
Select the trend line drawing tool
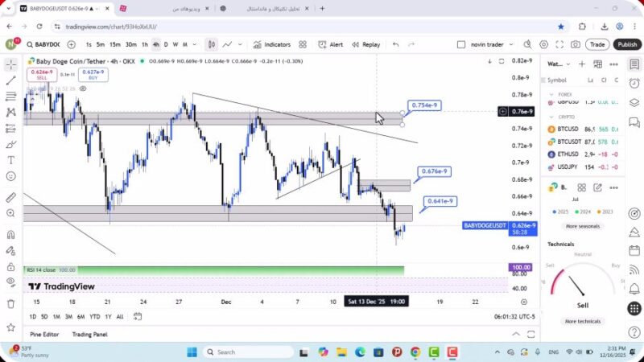click(x=11, y=80)
